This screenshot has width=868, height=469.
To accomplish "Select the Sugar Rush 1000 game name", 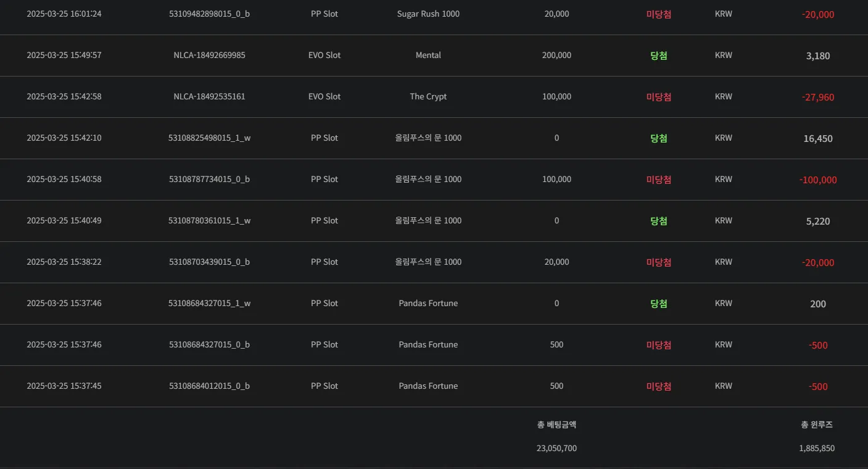I will coord(428,14).
